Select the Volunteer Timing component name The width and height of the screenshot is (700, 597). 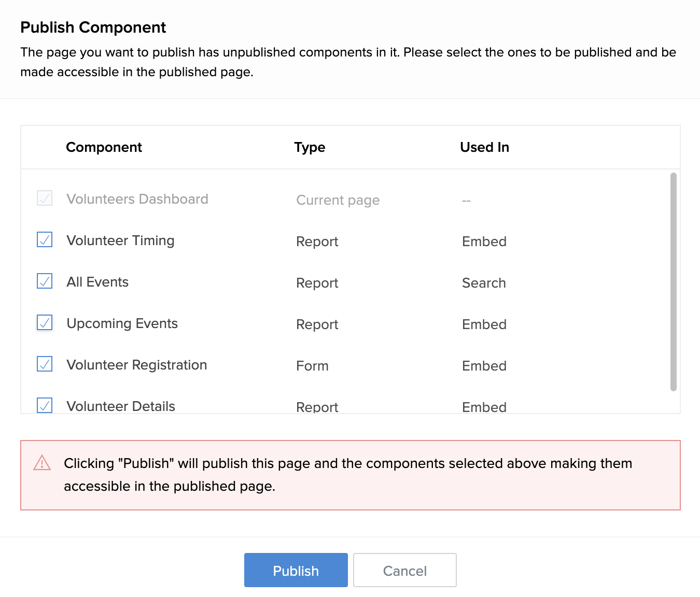(120, 240)
